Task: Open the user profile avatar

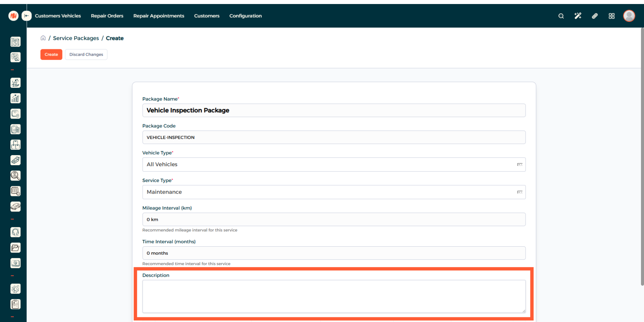Action: (x=629, y=16)
